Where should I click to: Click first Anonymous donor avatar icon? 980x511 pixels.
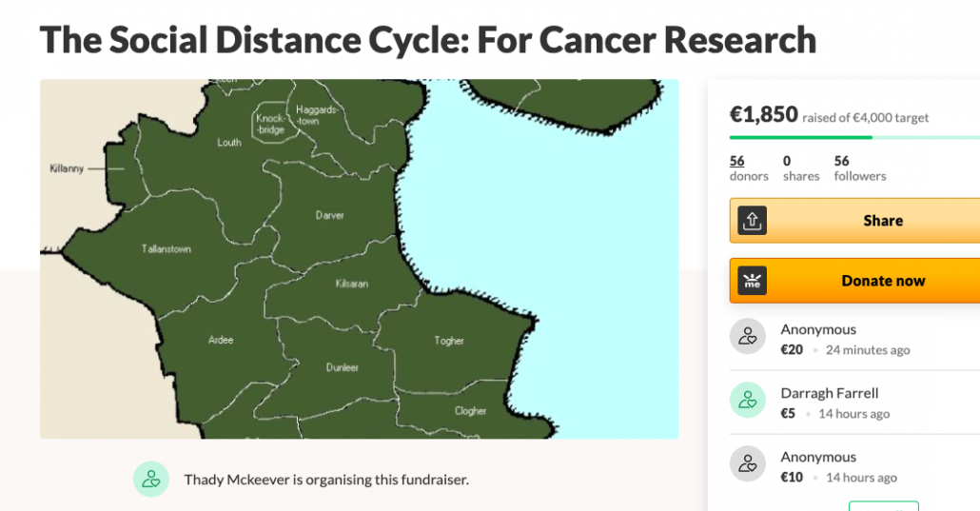click(748, 337)
